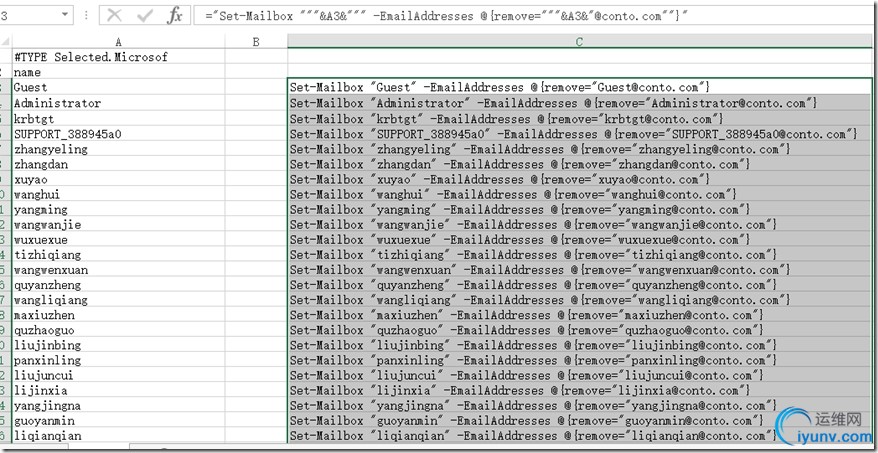Select 'Guest' cell in column A

click(x=119, y=87)
